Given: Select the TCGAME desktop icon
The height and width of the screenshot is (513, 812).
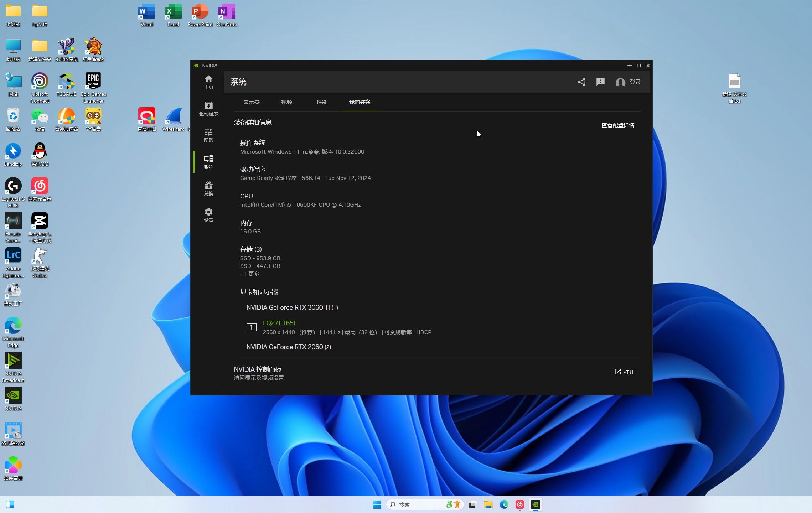Looking at the screenshot, I should pos(67,85).
